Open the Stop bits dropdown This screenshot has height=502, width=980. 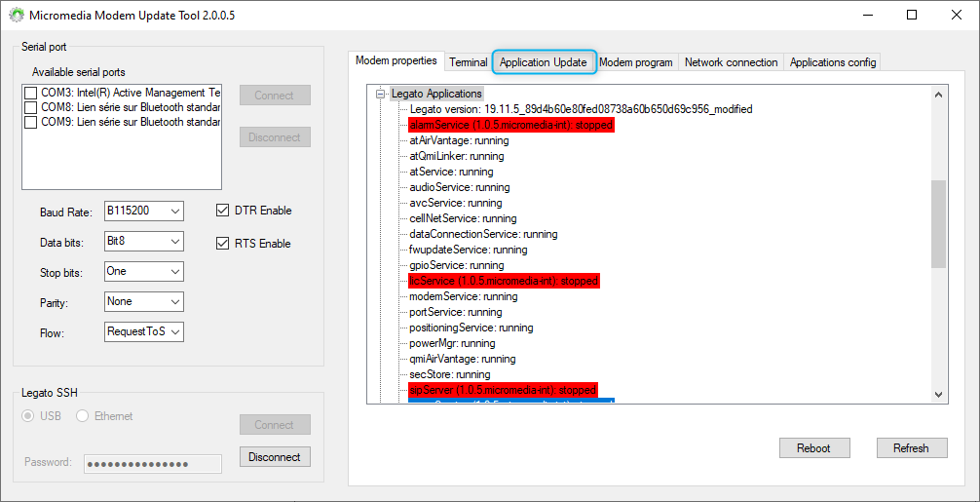(x=143, y=271)
